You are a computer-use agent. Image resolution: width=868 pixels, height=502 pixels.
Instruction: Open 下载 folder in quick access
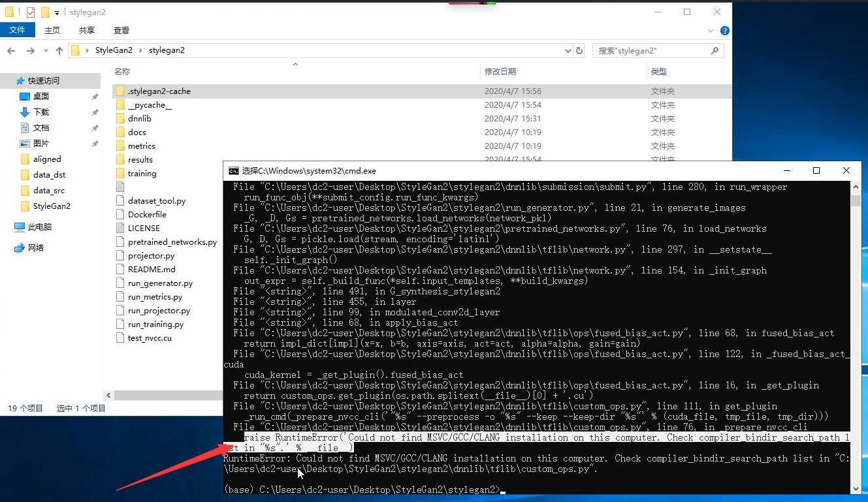41,112
